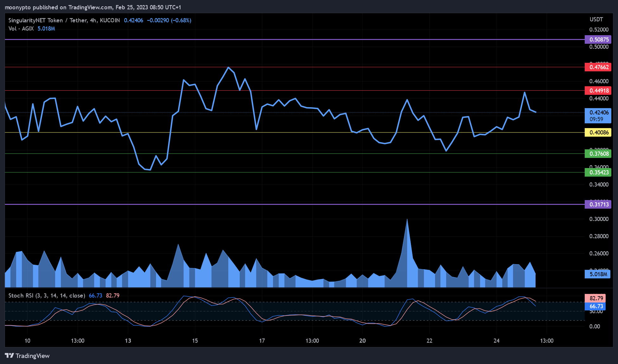Image resolution: width=618 pixels, height=364 pixels.
Task: Click the countdown timer 09:59
Action: (x=596, y=120)
